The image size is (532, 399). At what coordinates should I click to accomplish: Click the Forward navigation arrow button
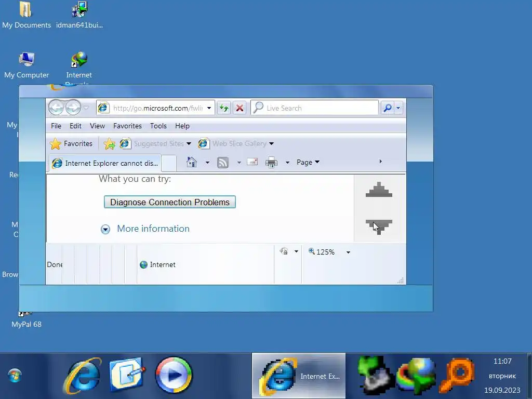[x=73, y=108]
